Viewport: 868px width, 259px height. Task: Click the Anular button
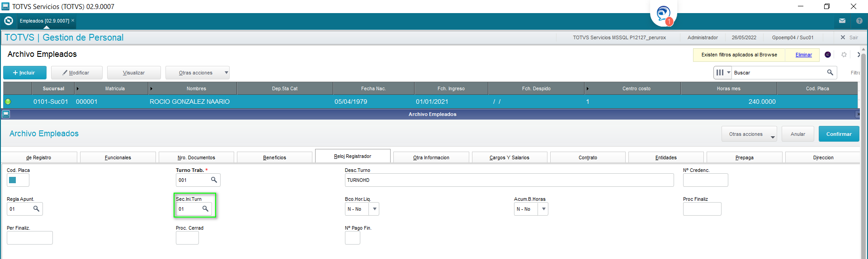797,134
